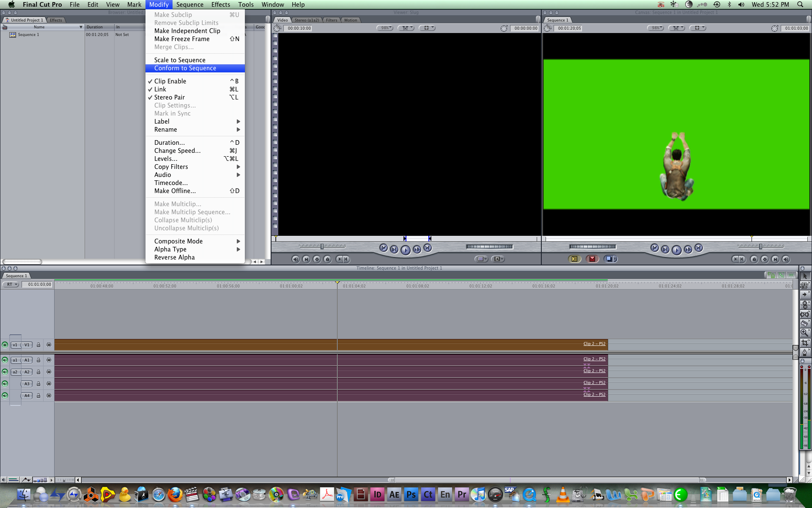Select the Zoom In tool
This screenshot has height=508, width=812.
(x=804, y=333)
